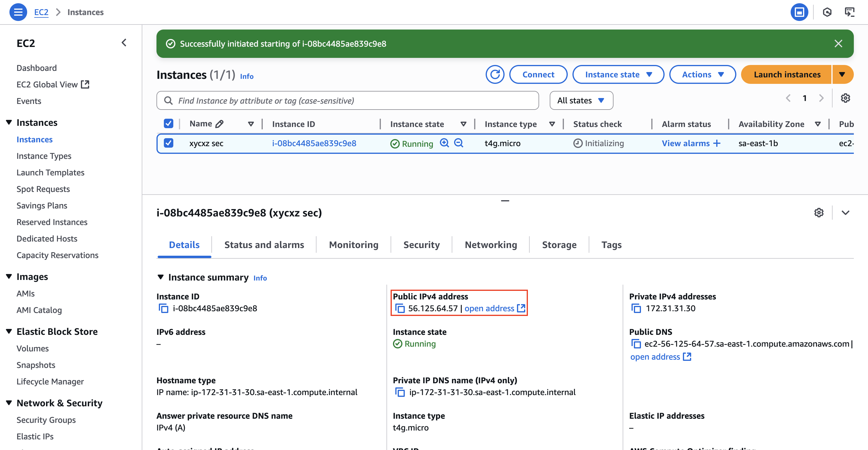Edit Name column with pencil icon

click(x=219, y=124)
